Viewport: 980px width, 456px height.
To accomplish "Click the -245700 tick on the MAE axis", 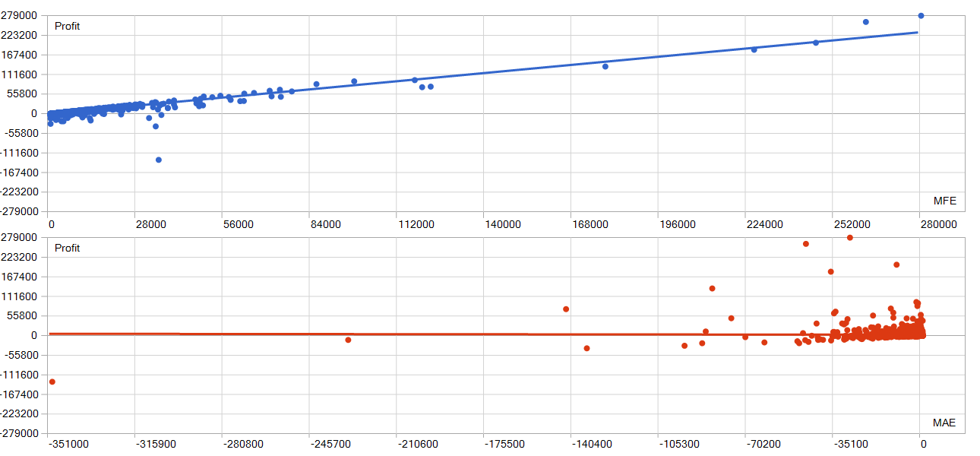I will (330, 444).
